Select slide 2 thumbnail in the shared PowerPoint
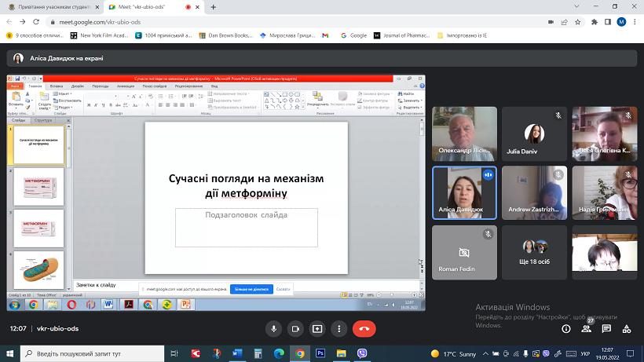 coord(38,187)
